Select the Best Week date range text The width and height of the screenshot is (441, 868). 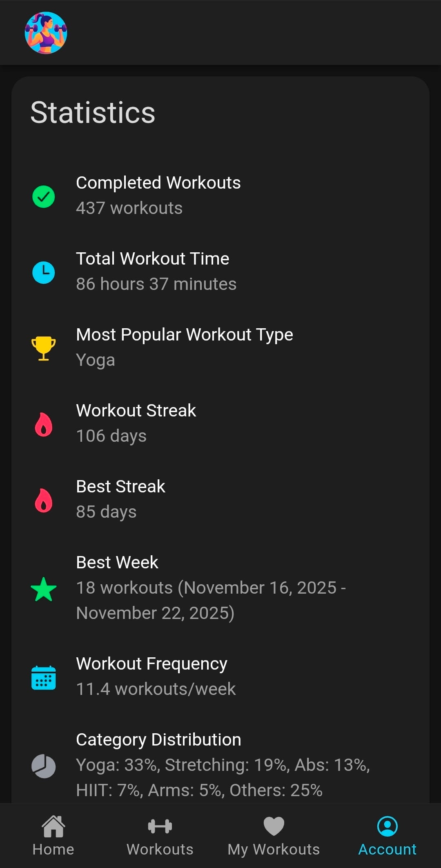[x=211, y=600]
